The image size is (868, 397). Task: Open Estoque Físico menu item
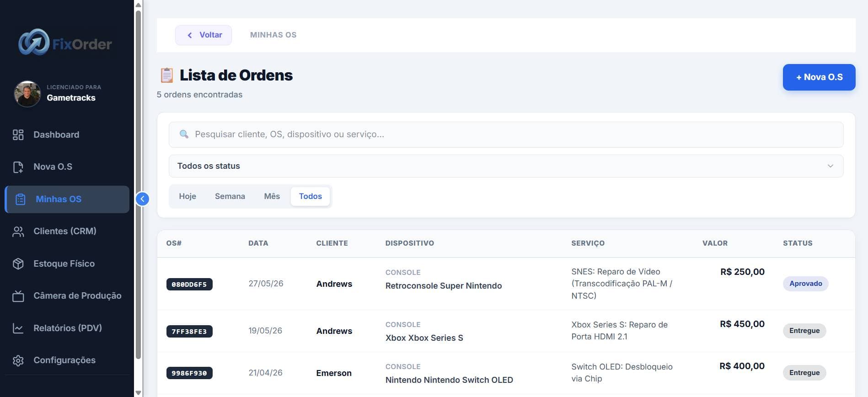(x=67, y=263)
